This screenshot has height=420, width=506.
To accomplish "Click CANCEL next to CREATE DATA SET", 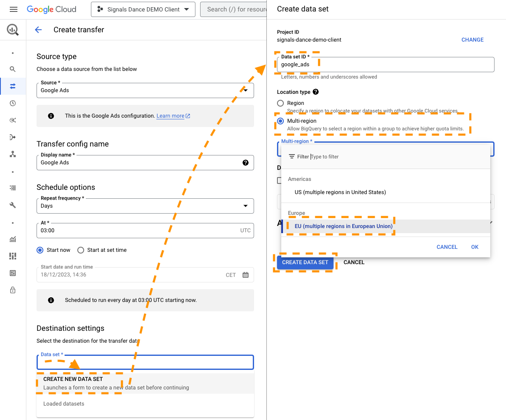I will pyautogui.click(x=354, y=262).
